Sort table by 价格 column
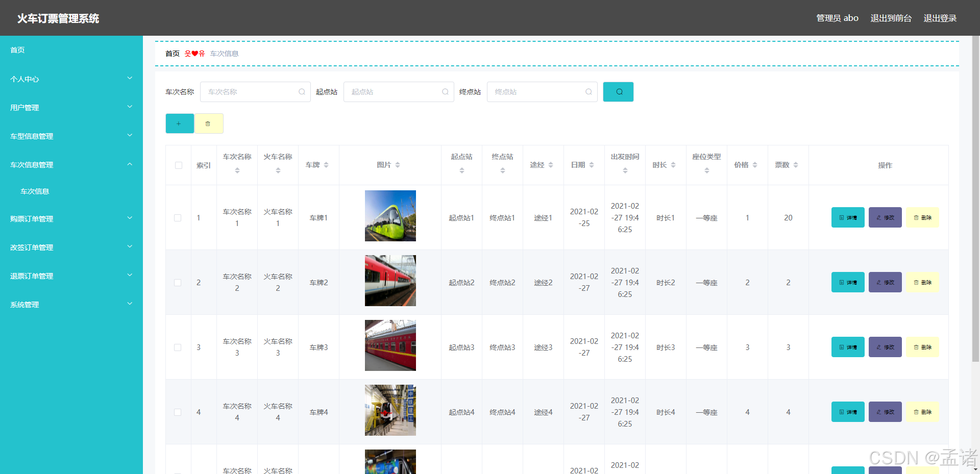This screenshot has width=980, height=474. click(755, 165)
